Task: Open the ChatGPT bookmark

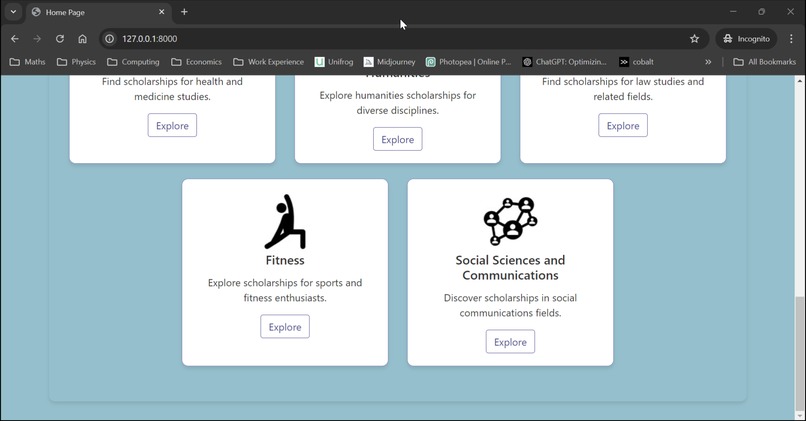Action: point(564,62)
